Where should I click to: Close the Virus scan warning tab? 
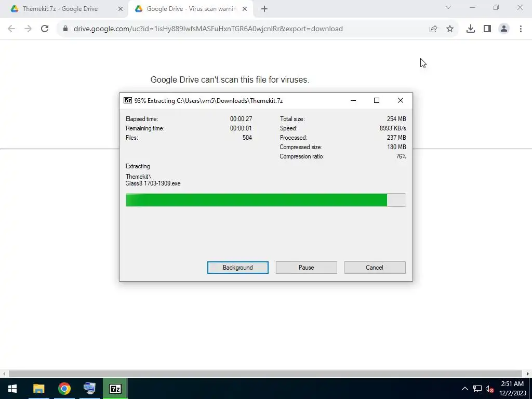(244, 9)
